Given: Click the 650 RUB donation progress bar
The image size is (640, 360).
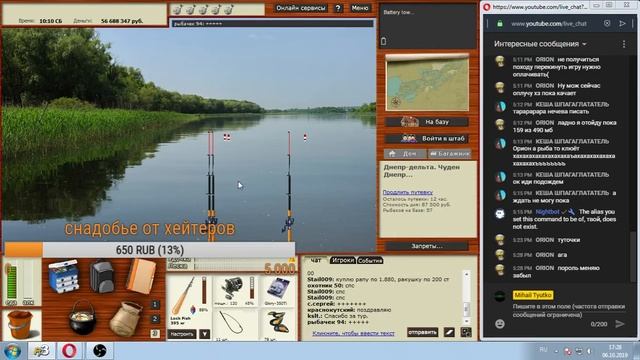Looking at the screenshot, I should pyautogui.click(x=150, y=250).
